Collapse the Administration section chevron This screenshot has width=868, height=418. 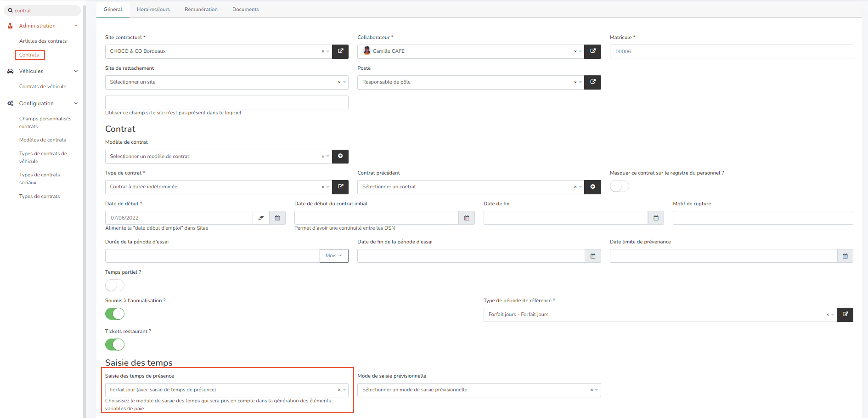76,26
